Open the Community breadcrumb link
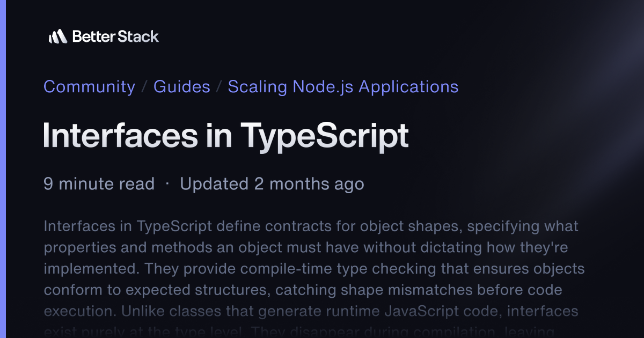This screenshot has width=644, height=338. pyautogui.click(x=89, y=86)
